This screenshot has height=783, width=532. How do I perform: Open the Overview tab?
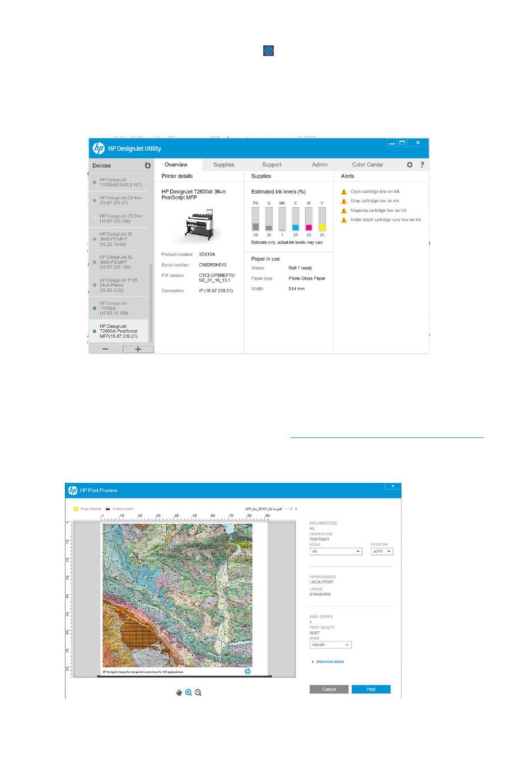coord(176,165)
